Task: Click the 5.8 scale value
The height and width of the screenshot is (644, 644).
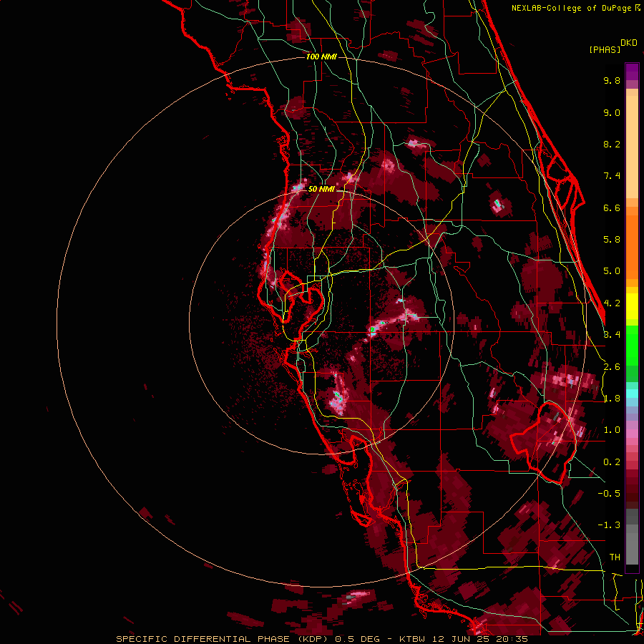Action: (612, 240)
